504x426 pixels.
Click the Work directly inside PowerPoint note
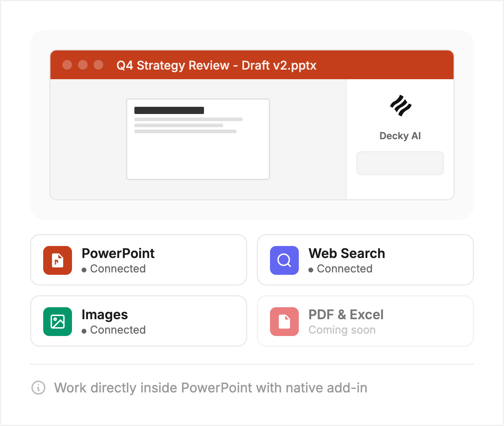(x=211, y=388)
